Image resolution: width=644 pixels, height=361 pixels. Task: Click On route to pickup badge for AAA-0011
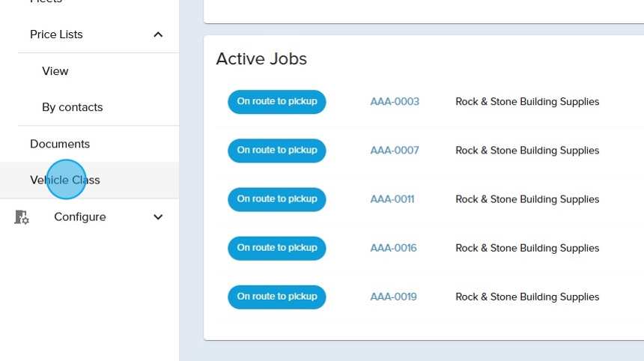click(277, 199)
